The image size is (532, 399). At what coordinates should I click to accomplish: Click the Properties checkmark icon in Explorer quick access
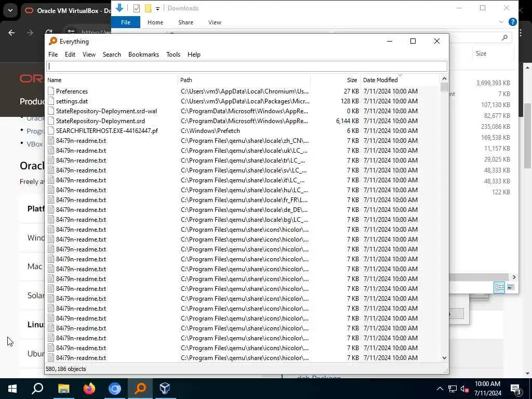(137, 8)
